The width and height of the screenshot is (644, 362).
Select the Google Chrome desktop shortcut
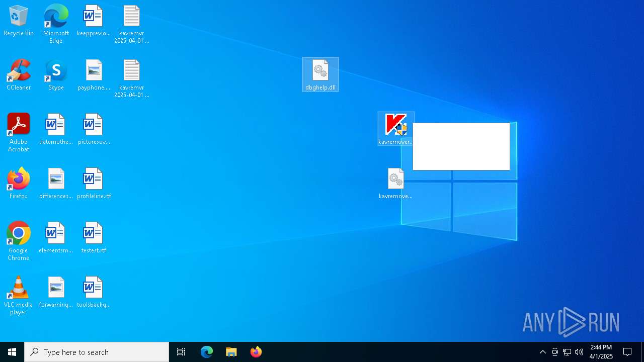(x=19, y=241)
